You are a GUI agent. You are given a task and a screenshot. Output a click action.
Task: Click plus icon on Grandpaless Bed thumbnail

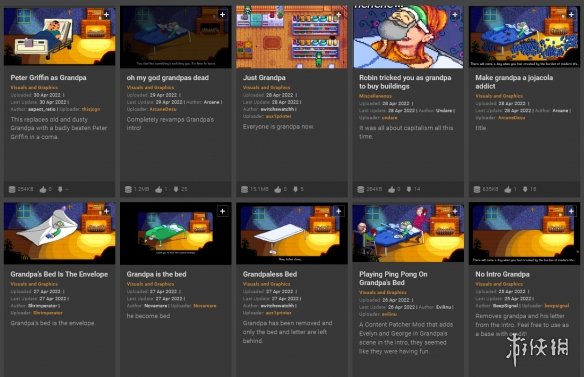tap(339, 211)
